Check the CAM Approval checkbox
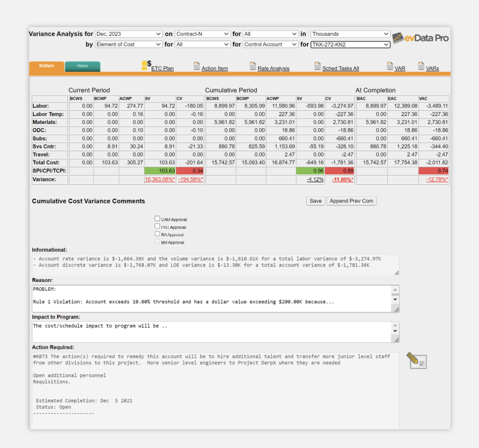Viewport: 479px width, 448px height. point(158,219)
